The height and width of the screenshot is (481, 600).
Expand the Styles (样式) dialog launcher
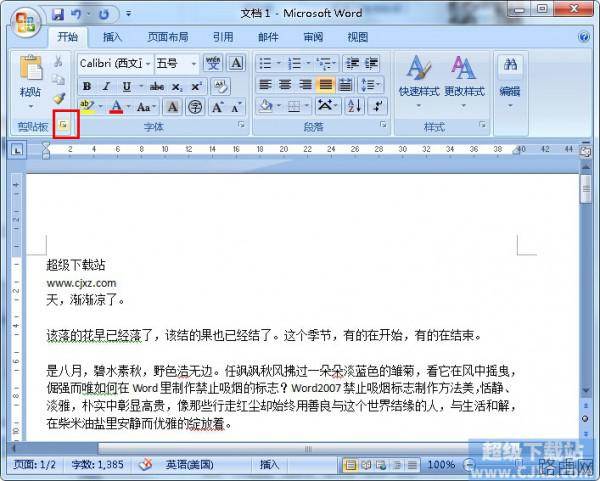pyautogui.click(x=482, y=125)
